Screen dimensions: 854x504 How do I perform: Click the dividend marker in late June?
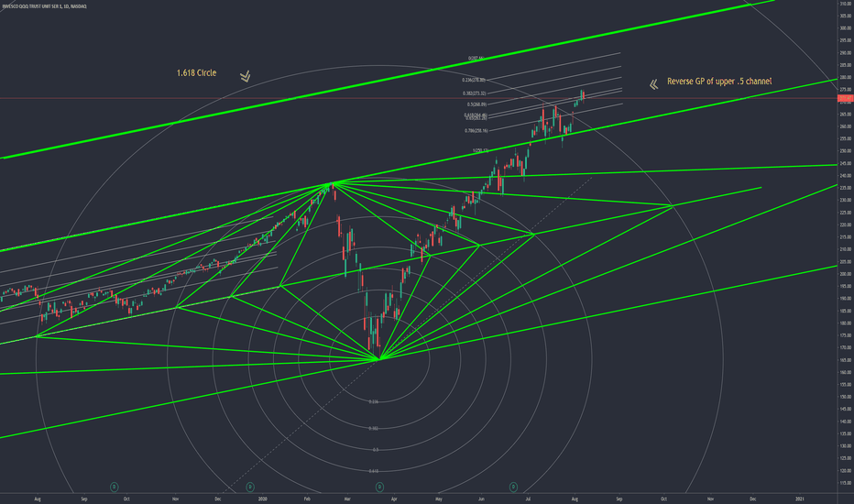click(x=513, y=487)
